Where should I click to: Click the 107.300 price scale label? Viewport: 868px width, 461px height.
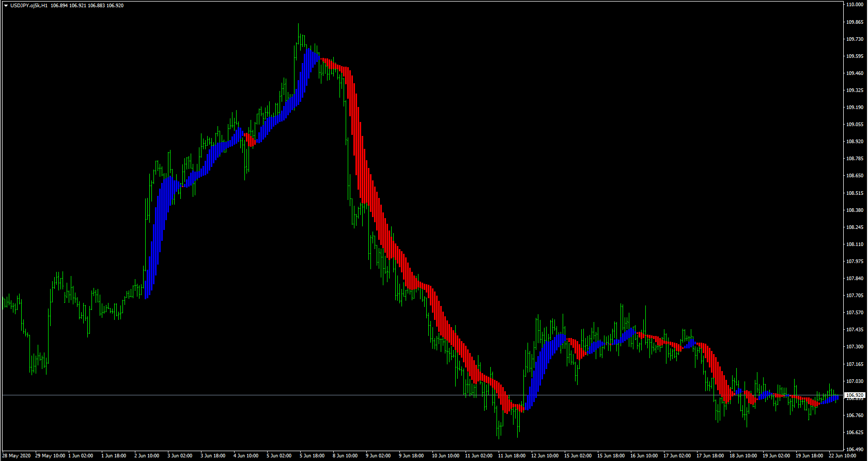(x=855, y=346)
